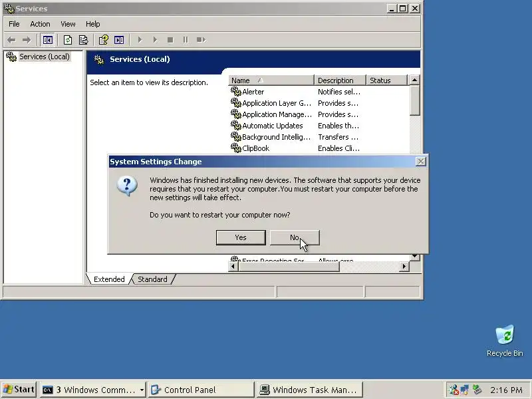Click the Alerter service gear icon
Viewport: 532px width, 399px height.
[x=236, y=91]
